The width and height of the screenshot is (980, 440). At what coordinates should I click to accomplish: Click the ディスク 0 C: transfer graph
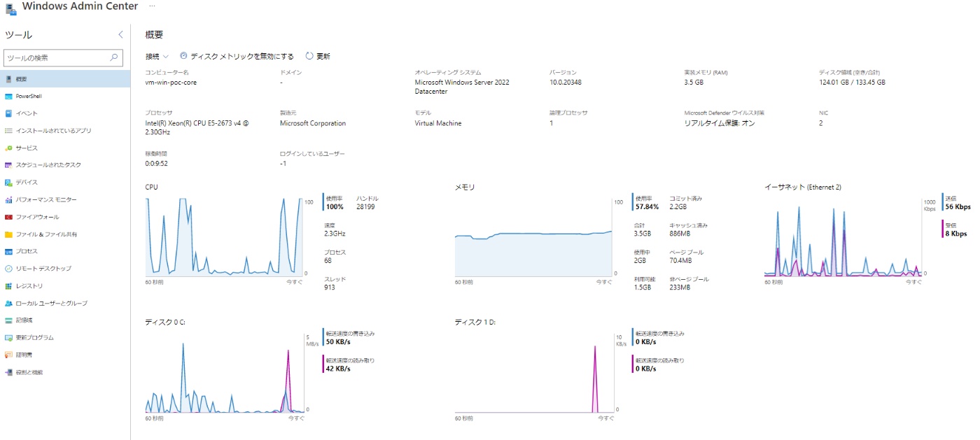tap(225, 373)
